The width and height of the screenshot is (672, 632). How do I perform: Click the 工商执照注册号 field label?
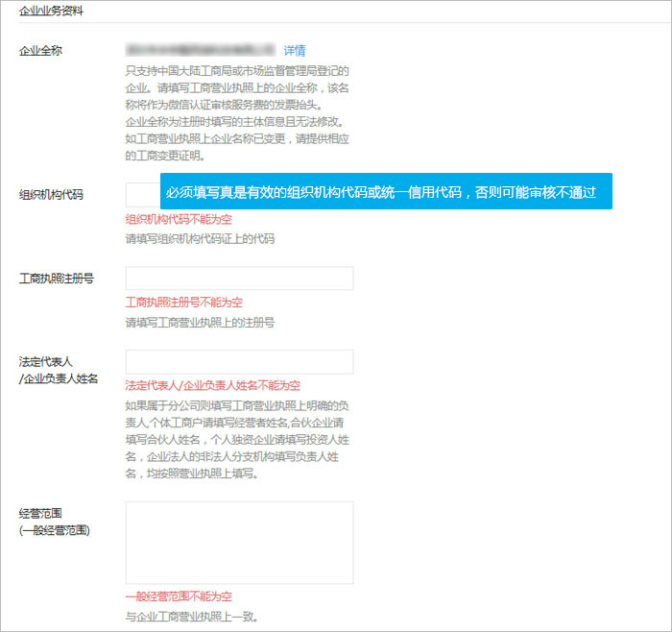57,279
